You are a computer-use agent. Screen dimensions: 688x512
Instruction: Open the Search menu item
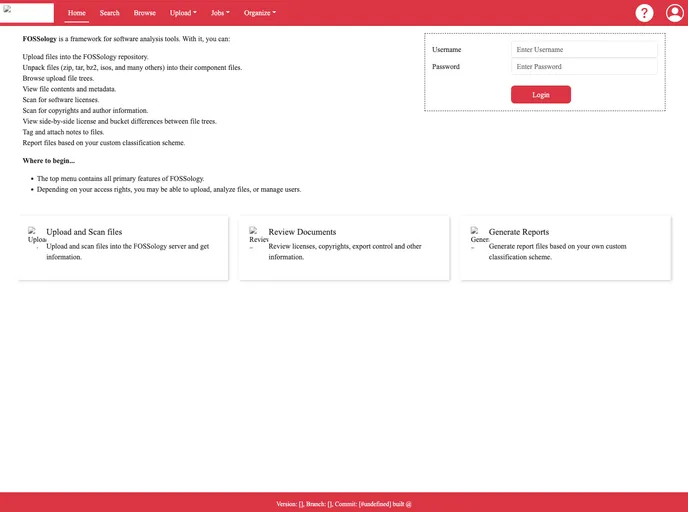109,13
